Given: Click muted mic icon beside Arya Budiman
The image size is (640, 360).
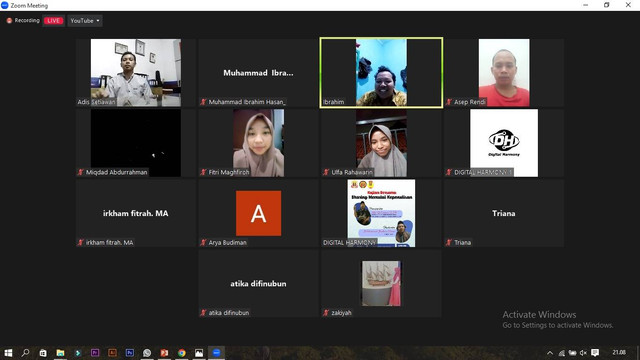Looking at the screenshot, I should 203,242.
